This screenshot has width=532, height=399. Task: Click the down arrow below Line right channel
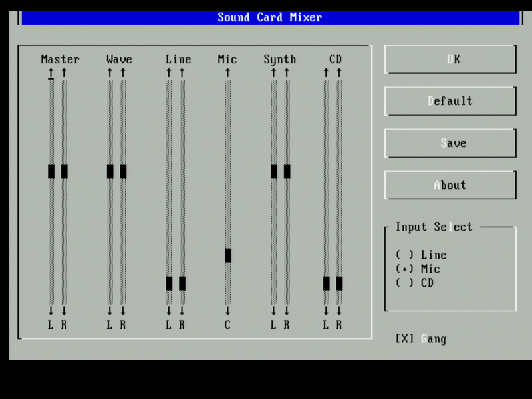pyautogui.click(x=182, y=311)
